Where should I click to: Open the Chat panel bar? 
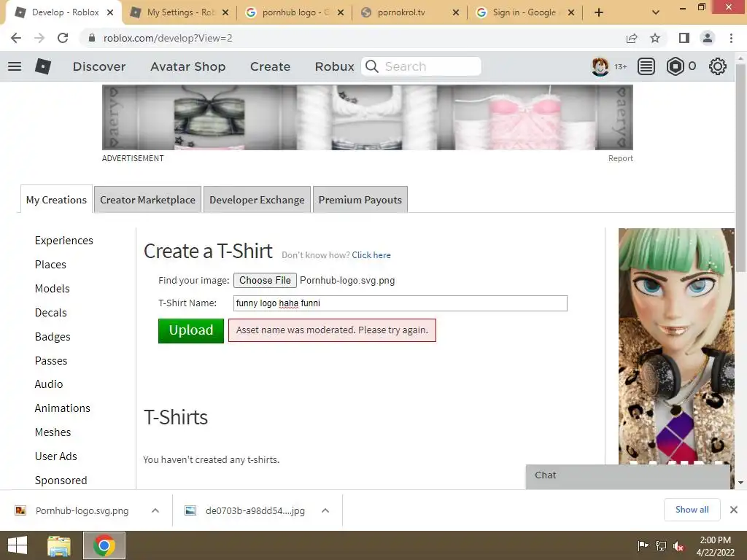pyautogui.click(x=628, y=476)
